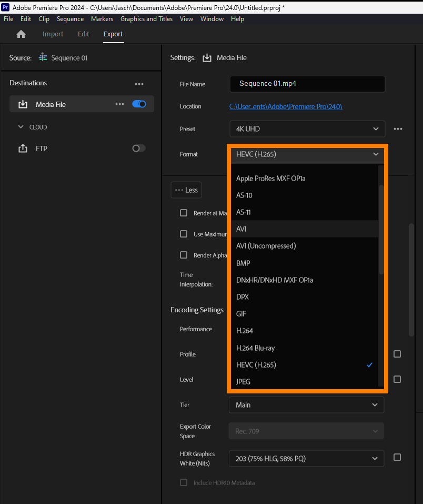Viewport: 423px width, 504px height.
Task: Open the Clip menu
Action: tap(44, 19)
